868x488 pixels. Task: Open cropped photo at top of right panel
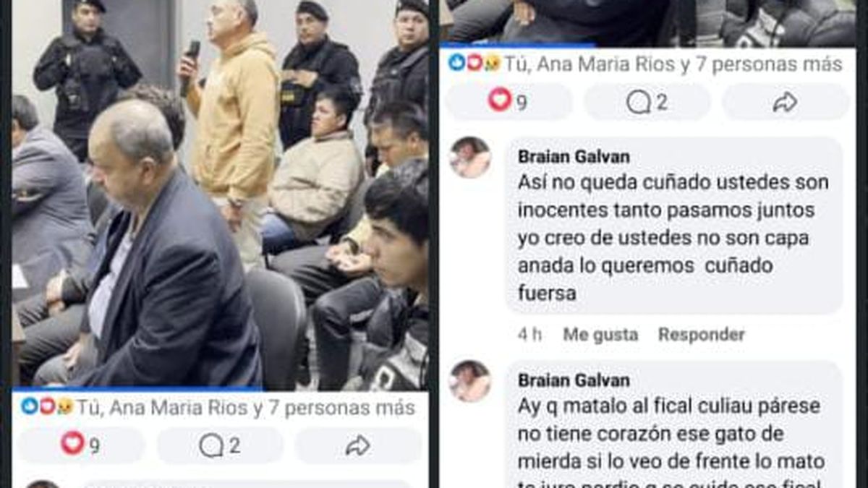pyautogui.click(x=648, y=23)
